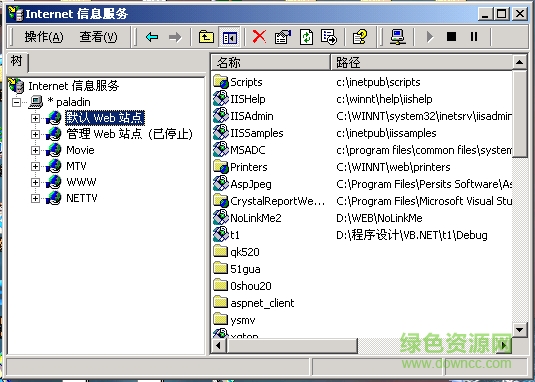Select the MTV site in the tree
This screenshot has width=535, height=382.
76,166
